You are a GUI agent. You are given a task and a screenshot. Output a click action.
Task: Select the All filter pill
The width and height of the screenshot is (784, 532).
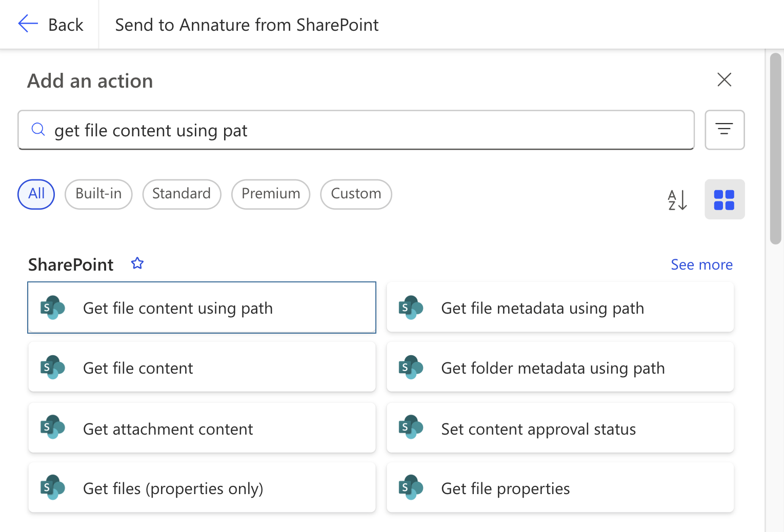click(36, 194)
